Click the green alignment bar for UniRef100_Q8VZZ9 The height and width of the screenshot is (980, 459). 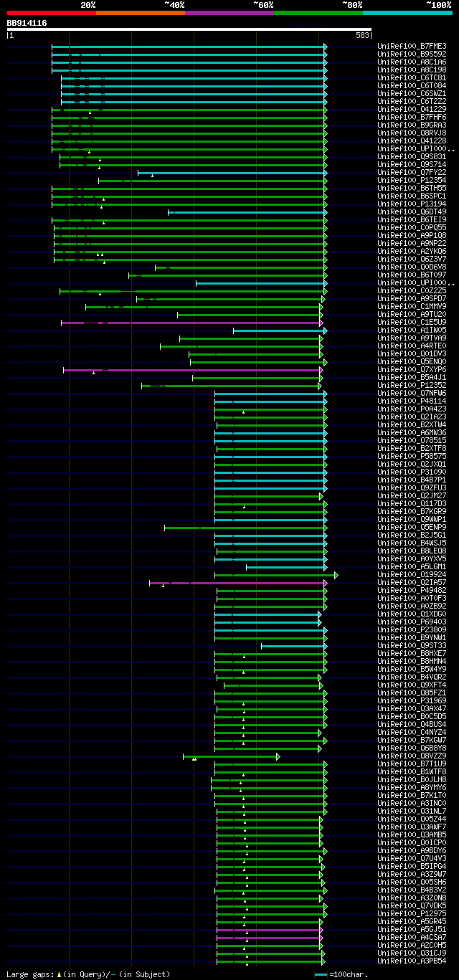[232, 756]
